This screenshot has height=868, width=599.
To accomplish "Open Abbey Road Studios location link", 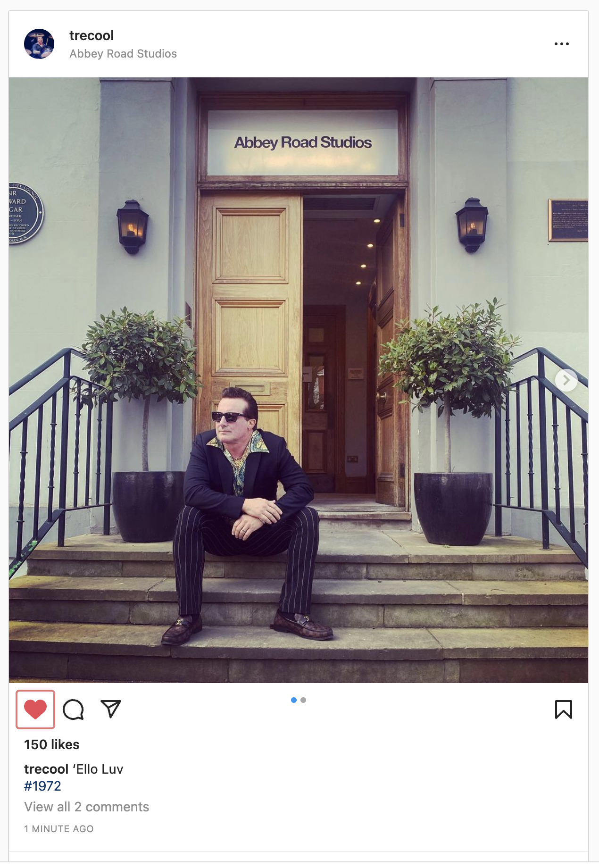I will 123,54.
